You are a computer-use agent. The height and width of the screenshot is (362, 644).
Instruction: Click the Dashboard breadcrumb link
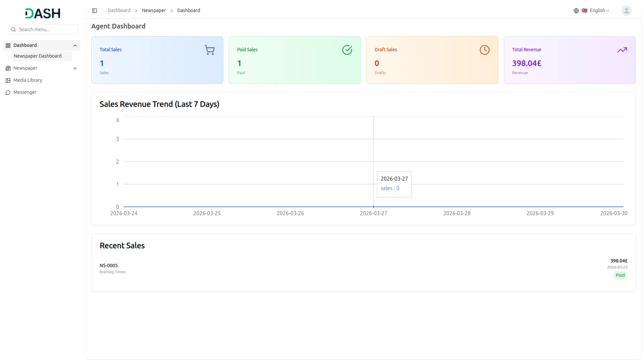tap(119, 11)
